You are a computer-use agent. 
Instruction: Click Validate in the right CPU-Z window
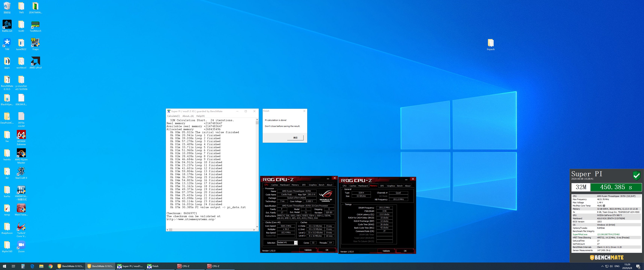coord(386,251)
